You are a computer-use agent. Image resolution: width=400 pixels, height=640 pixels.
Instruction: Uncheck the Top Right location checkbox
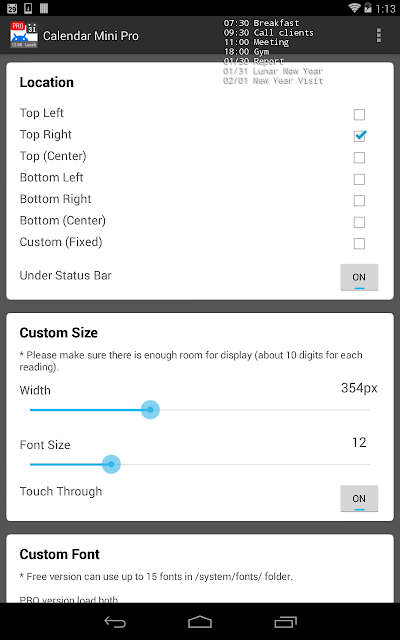pos(359,136)
